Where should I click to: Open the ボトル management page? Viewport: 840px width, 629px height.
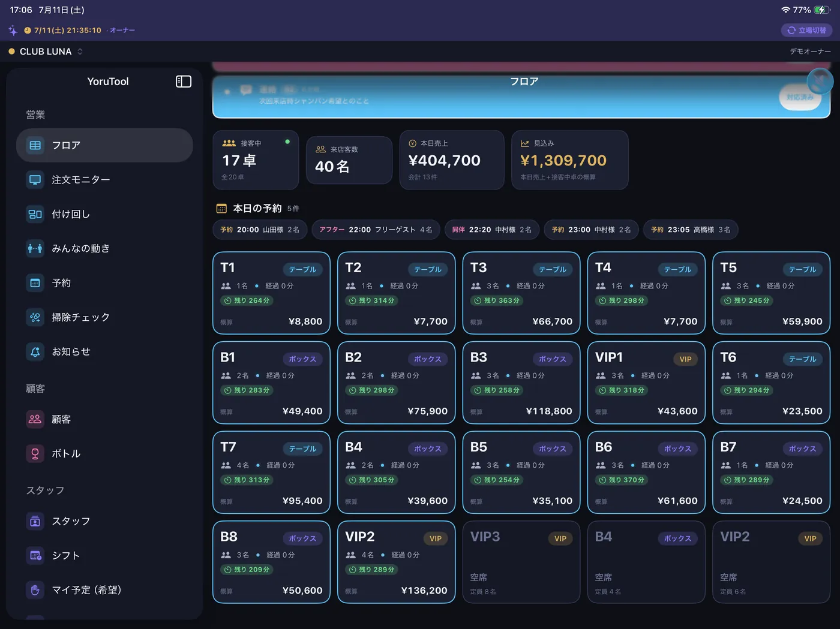click(104, 454)
